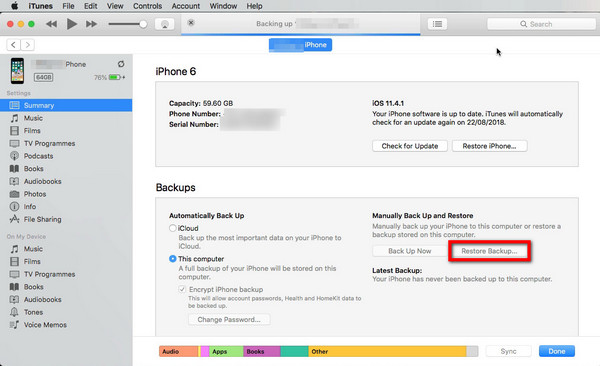Open the Window menu
600x366 pixels.
click(223, 6)
